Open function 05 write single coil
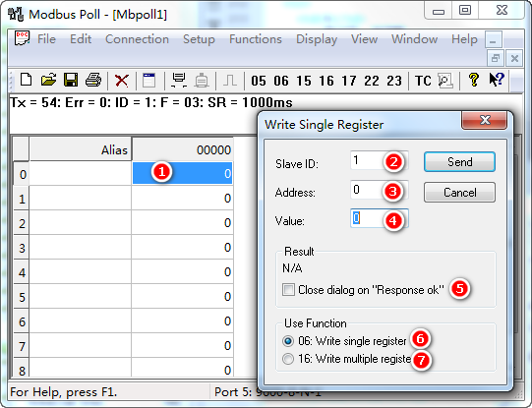Image resolution: width=532 pixels, height=408 pixels. pos(259,81)
